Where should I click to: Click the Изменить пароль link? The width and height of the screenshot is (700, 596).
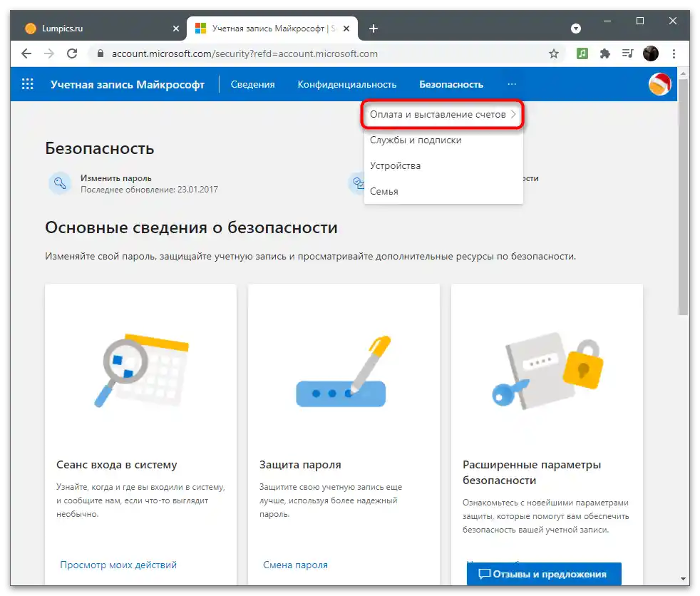click(x=115, y=178)
